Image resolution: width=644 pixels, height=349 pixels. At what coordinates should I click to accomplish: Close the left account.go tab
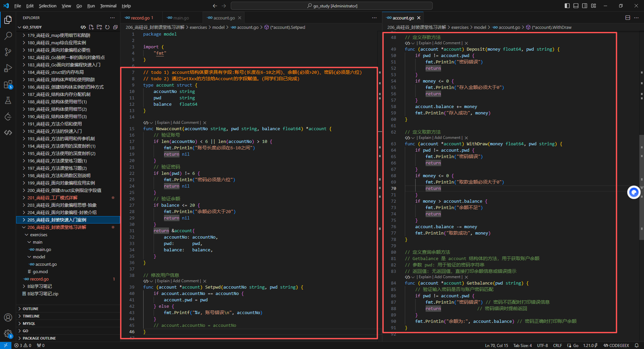tap(239, 18)
